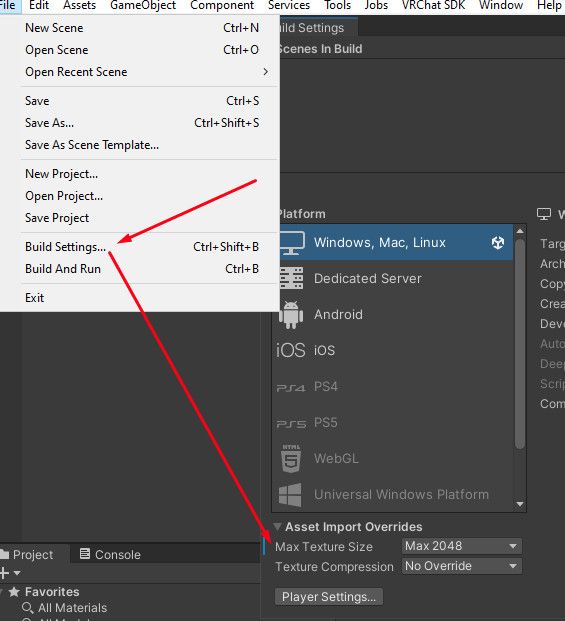Click the PS4 platform icon
Screen dimensions: 565x621
pyautogui.click(x=291, y=387)
